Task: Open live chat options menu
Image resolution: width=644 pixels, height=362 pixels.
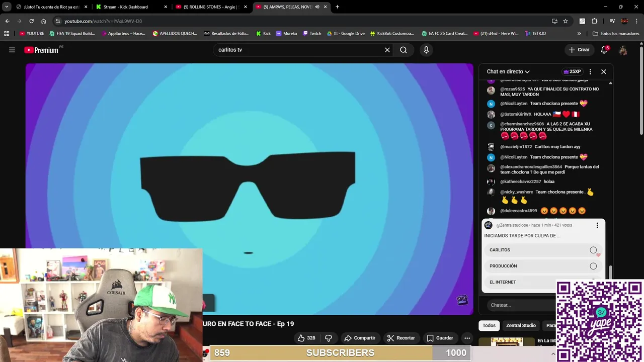Action: click(x=590, y=71)
